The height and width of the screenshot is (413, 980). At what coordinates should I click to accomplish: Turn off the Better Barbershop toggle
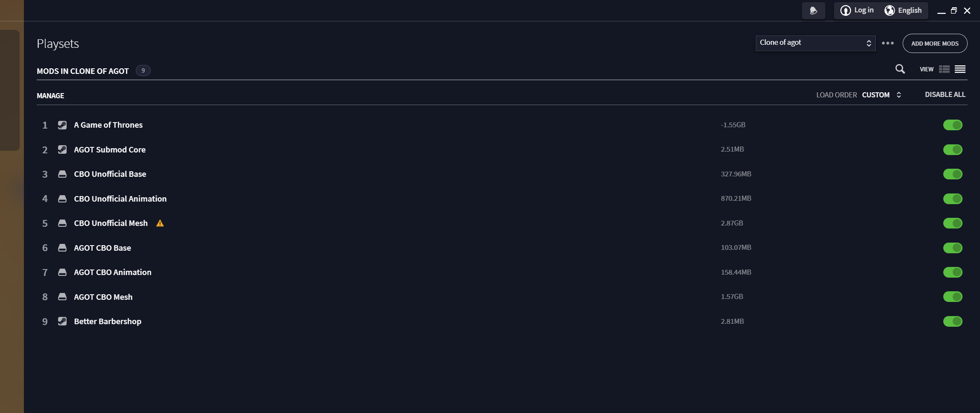click(952, 321)
